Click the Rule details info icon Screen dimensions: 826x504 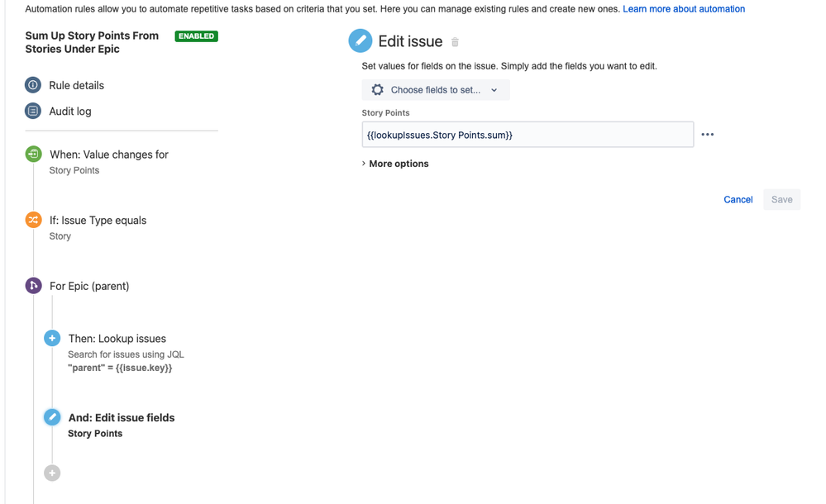click(x=33, y=85)
